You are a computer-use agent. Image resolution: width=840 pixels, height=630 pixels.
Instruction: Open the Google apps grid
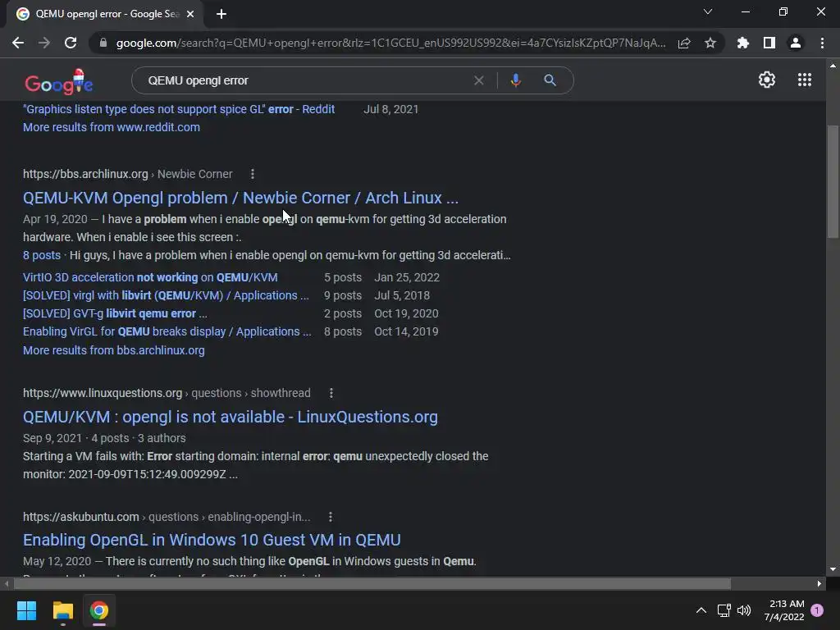pyautogui.click(x=805, y=80)
